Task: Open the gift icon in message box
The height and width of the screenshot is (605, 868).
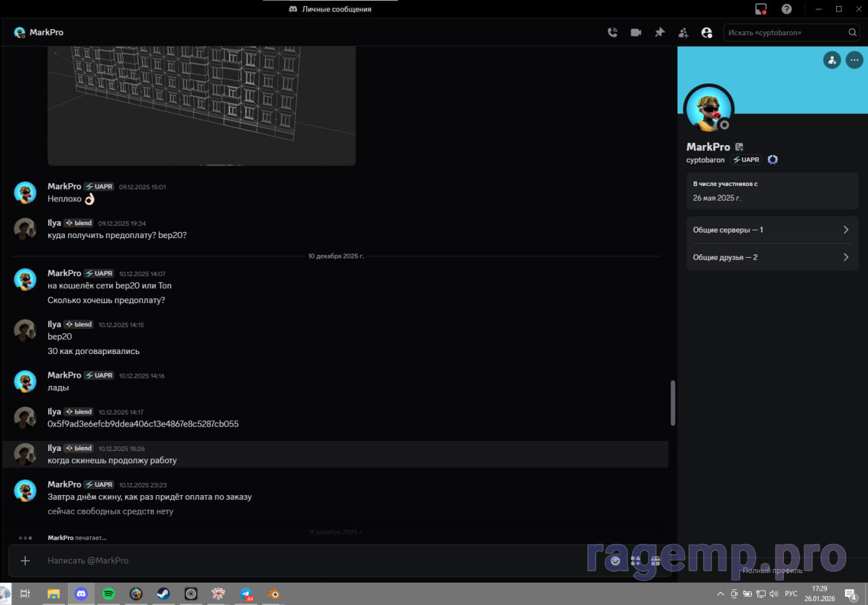Action: point(655,561)
